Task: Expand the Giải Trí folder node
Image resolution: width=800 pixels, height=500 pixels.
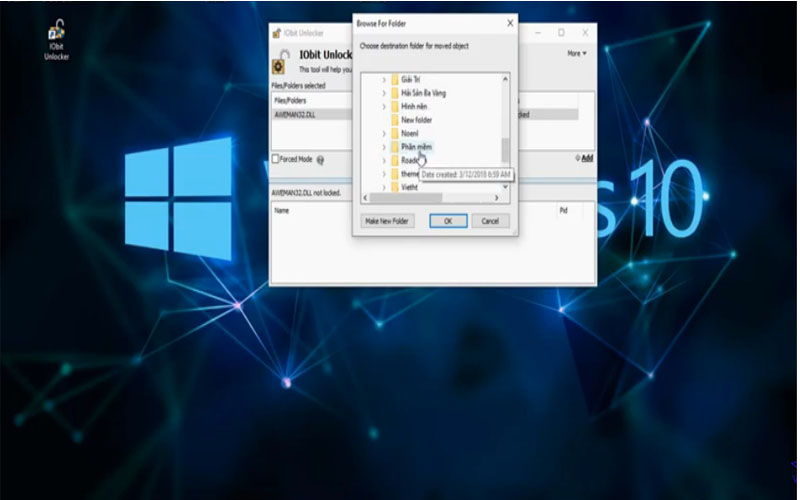Action: click(384, 80)
